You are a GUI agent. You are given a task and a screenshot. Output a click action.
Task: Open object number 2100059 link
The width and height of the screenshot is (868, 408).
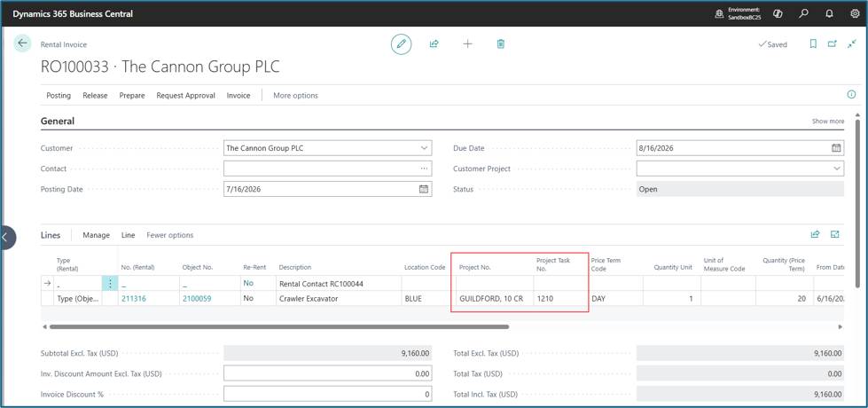(x=198, y=298)
